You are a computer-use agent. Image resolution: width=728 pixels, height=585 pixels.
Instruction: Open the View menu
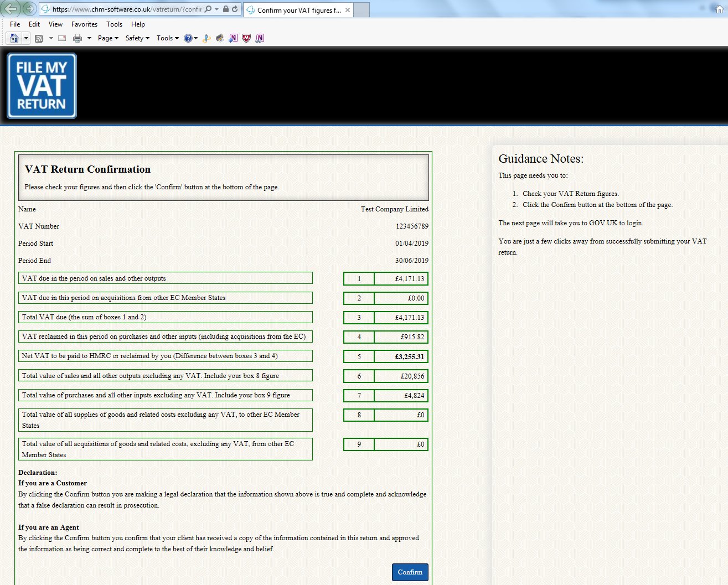click(55, 24)
